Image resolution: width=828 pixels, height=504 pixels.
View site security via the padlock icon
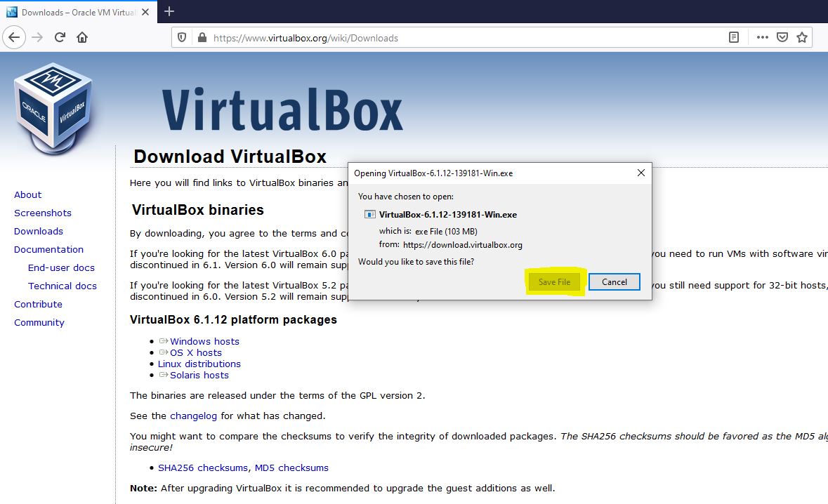[x=200, y=37]
